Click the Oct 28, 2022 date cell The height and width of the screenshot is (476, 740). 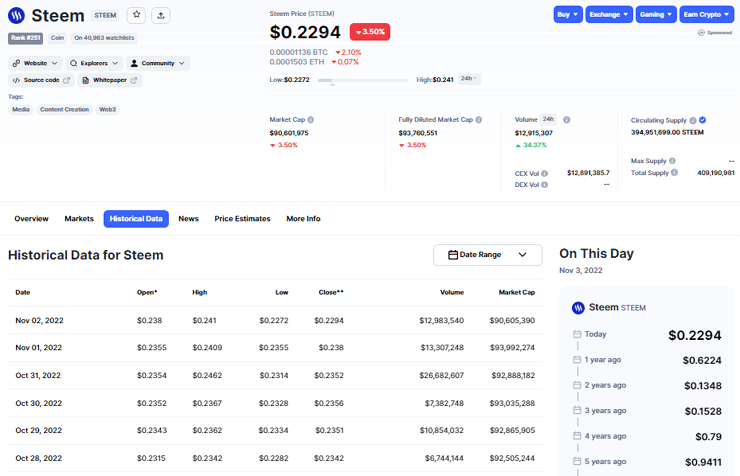(39, 458)
